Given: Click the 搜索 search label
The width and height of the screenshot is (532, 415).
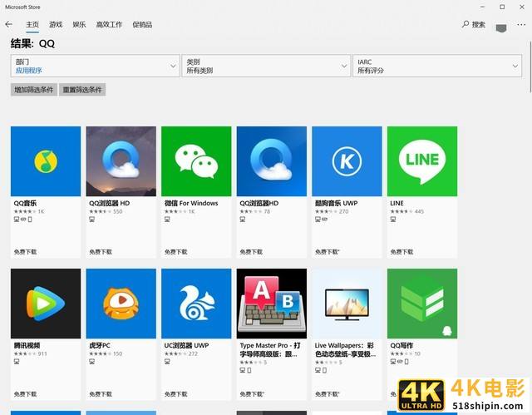Looking at the screenshot, I should (x=479, y=24).
